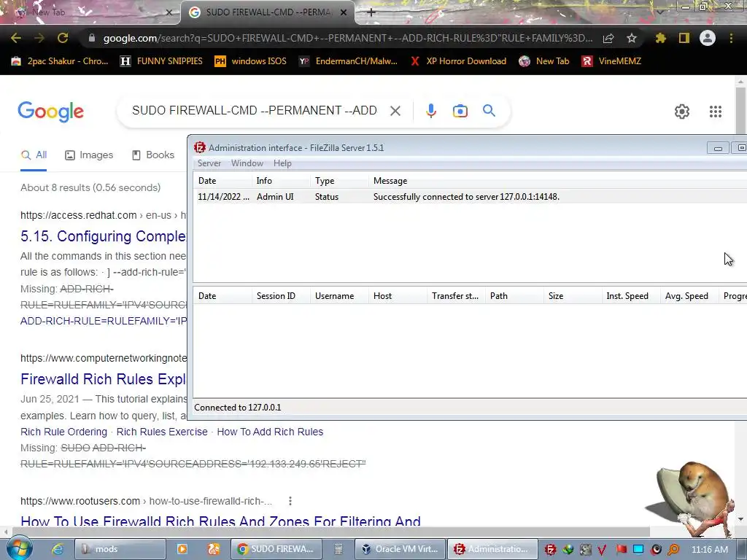The height and width of the screenshot is (560, 747).
Task: Click the Google logo
Action: click(50, 112)
